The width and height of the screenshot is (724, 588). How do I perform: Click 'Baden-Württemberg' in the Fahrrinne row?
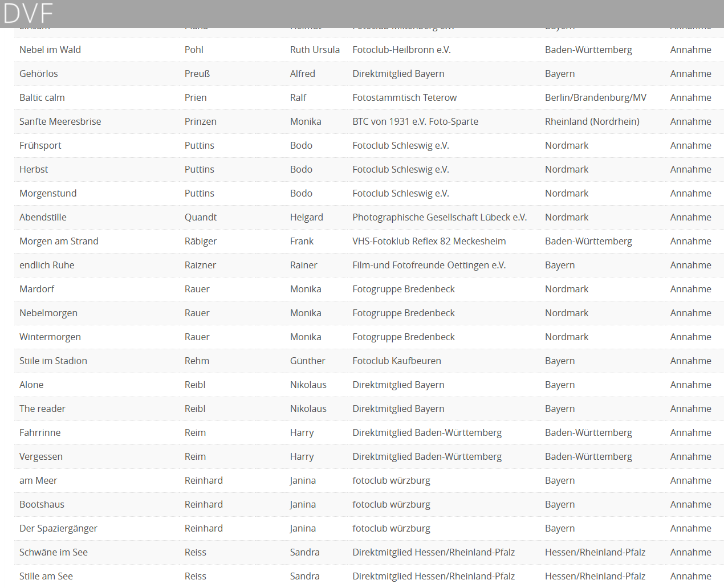tap(588, 432)
